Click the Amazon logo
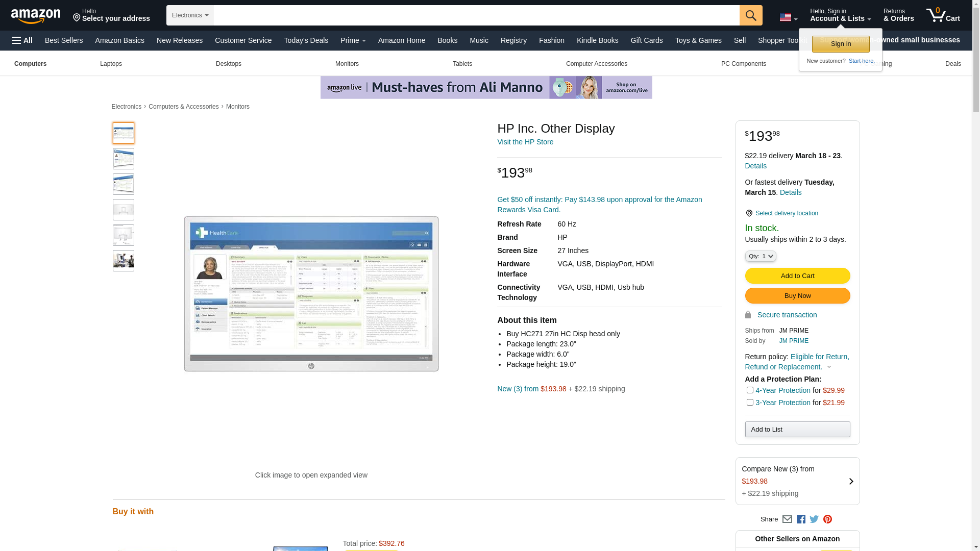Image resolution: width=980 pixels, height=551 pixels. coord(36,16)
